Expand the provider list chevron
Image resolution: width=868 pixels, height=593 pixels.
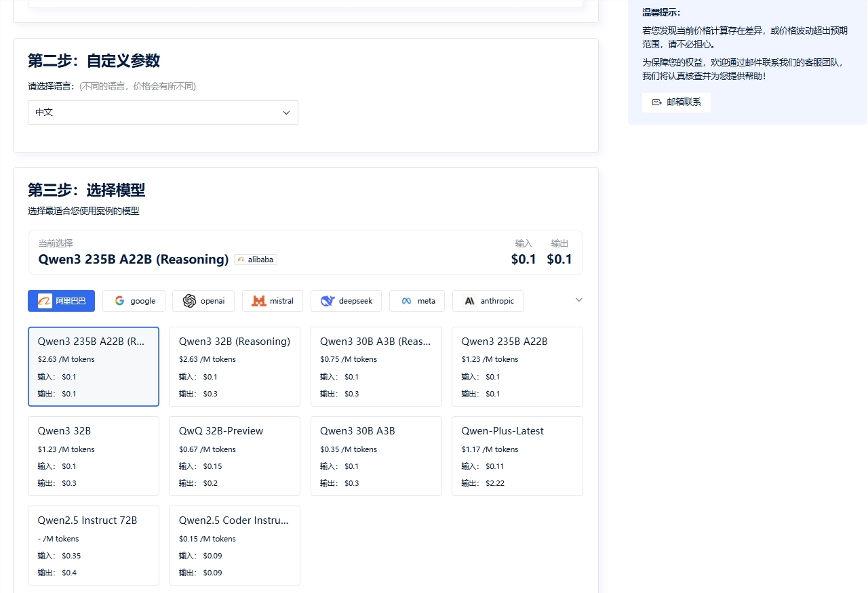tap(579, 300)
